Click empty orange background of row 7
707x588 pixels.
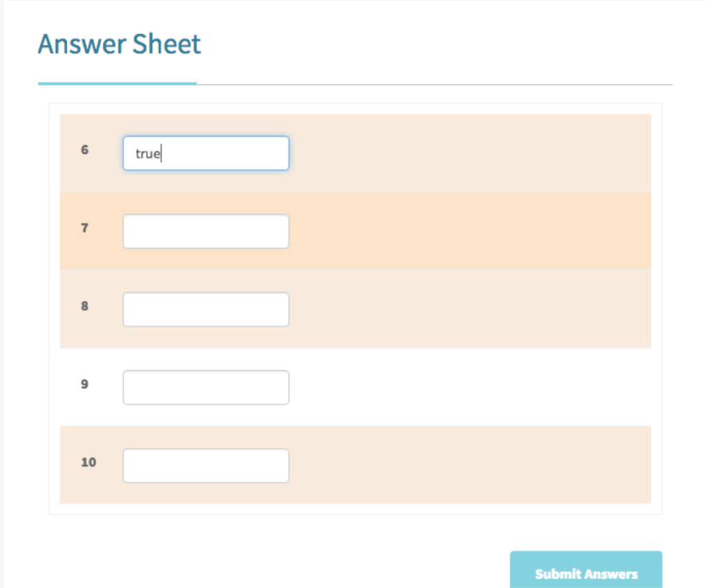pyautogui.click(x=469, y=231)
